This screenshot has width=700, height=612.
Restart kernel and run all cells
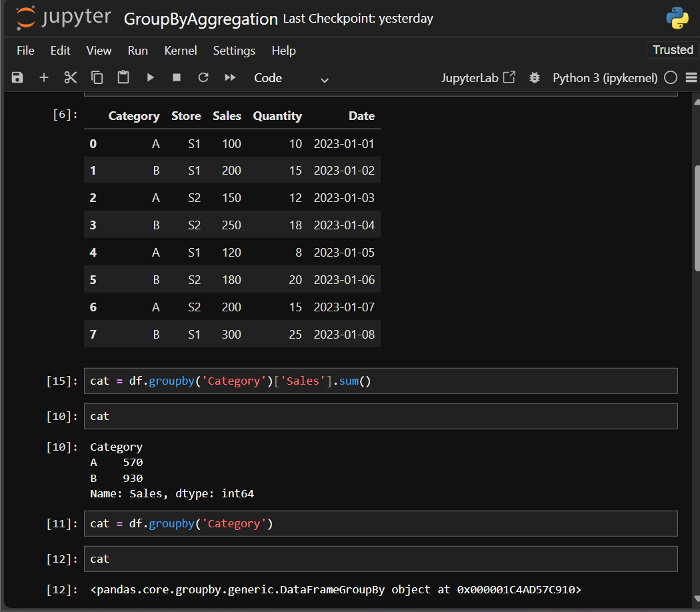[230, 78]
